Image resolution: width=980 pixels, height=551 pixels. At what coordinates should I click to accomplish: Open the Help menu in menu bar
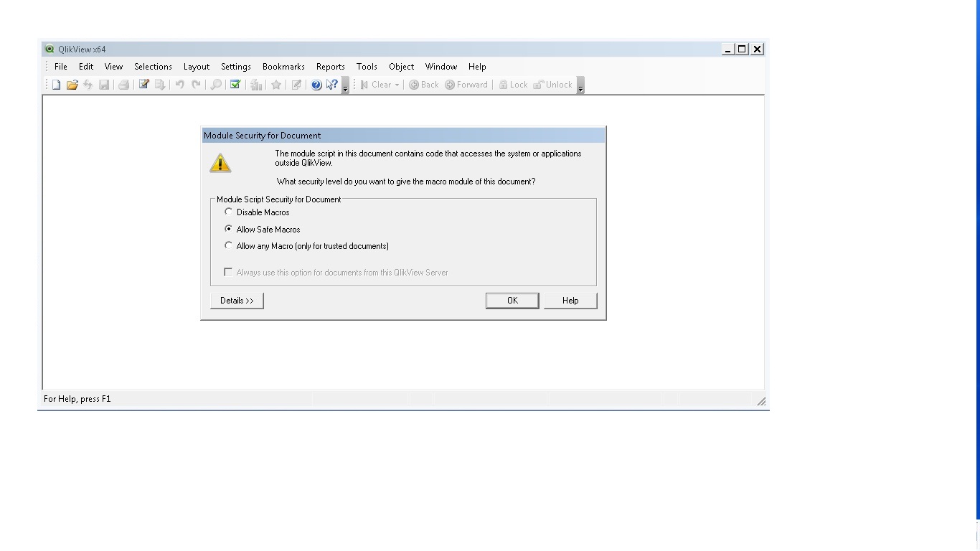point(477,67)
